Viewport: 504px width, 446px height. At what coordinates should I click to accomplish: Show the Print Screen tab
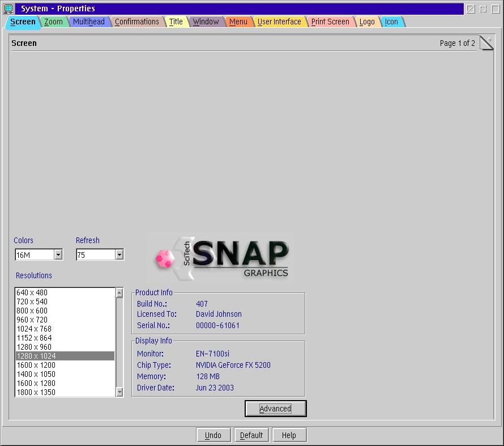[x=330, y=22]
